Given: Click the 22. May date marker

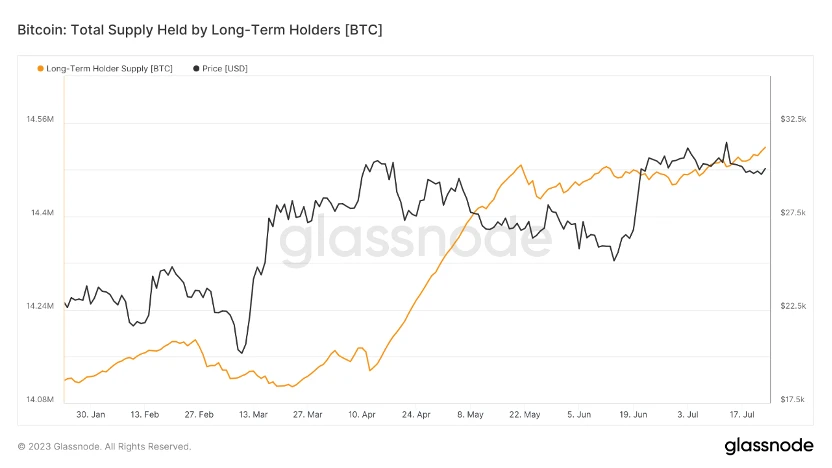Looking at the screenshot, I should (x=524, y=414).
